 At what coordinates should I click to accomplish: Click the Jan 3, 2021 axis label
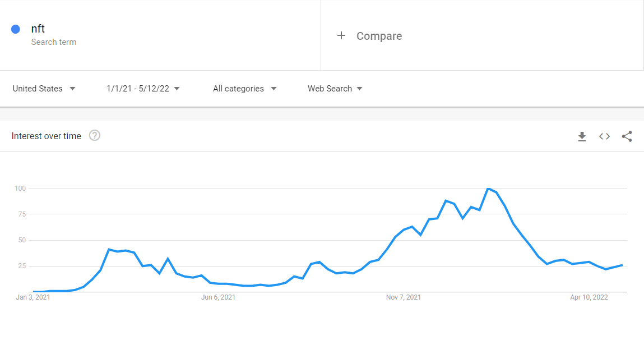[33, 297]
